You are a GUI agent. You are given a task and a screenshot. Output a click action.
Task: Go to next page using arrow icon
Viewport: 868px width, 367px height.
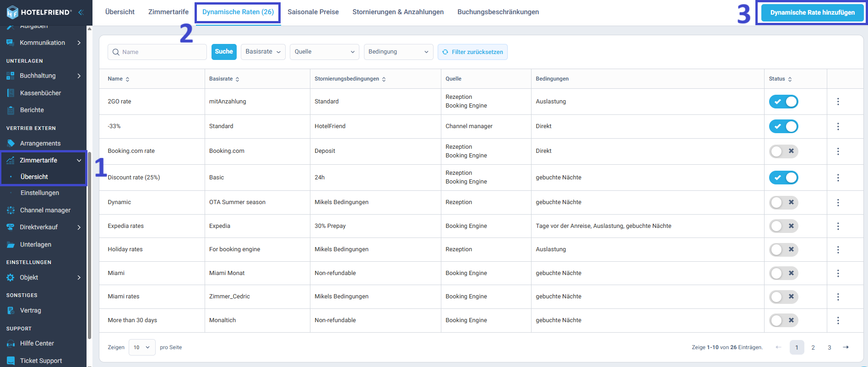[x=846, y=347]
